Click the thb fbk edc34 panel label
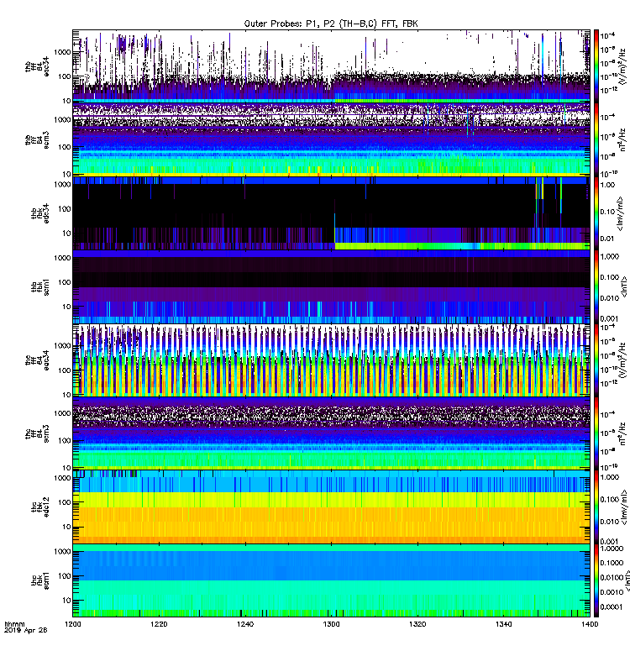 tap(39, 213)
